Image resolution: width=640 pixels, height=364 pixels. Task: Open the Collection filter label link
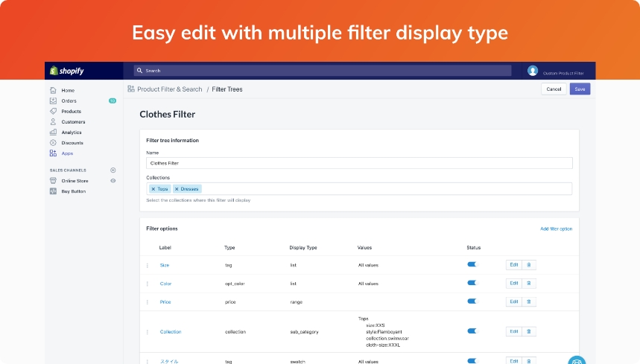[x=171, y=332]
